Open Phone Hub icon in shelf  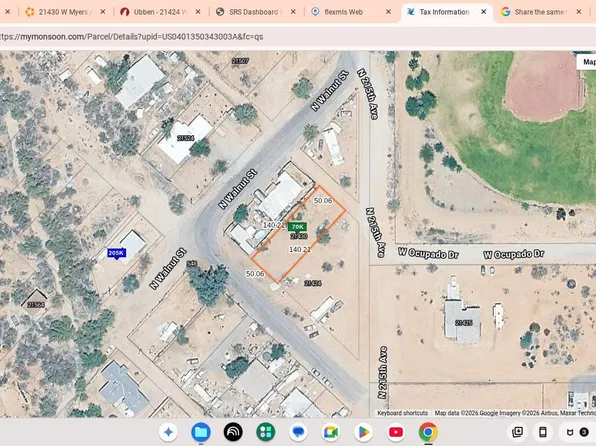pyautogui.click(x=543, y=432)
